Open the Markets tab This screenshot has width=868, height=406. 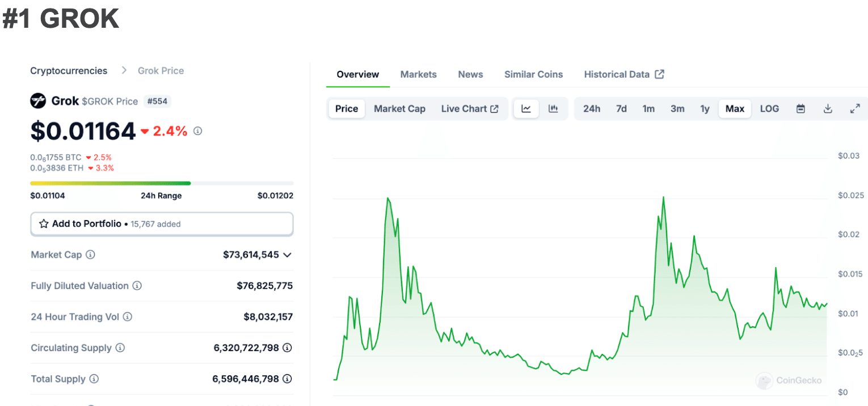[x=418, y=74]
